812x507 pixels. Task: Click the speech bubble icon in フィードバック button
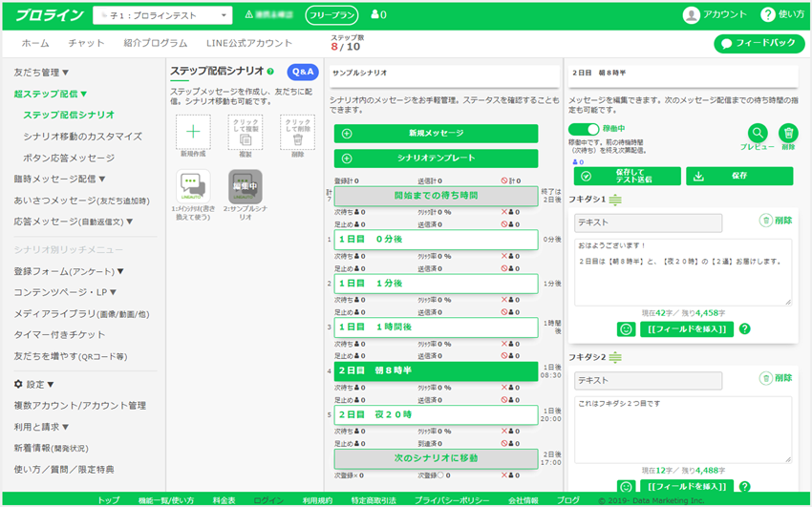pos(727,44)
